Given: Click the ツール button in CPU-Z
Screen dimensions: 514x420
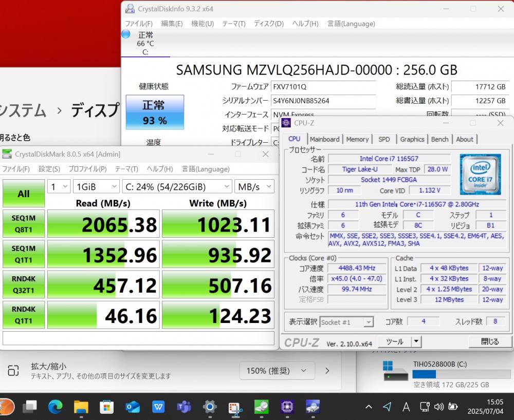Looking at the screenshot, I should (x=394, y=341).
